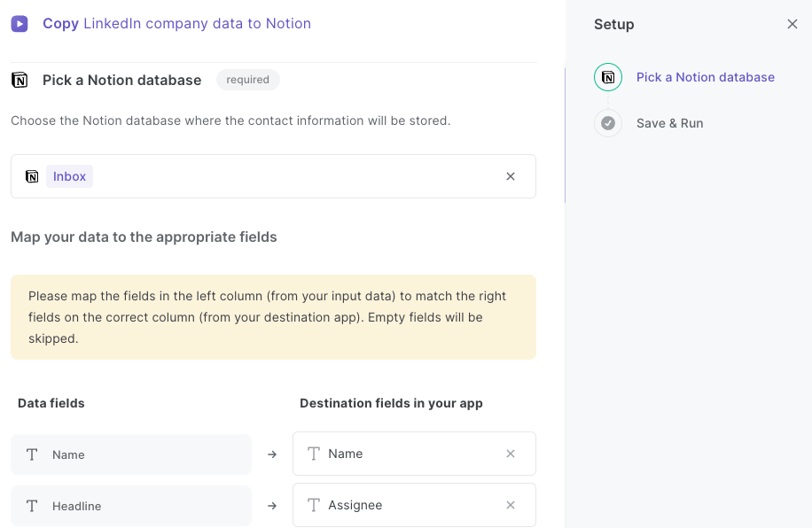Click the text type icon in the Name destination field
The image size is (812, 528).
tap(314, 454)
